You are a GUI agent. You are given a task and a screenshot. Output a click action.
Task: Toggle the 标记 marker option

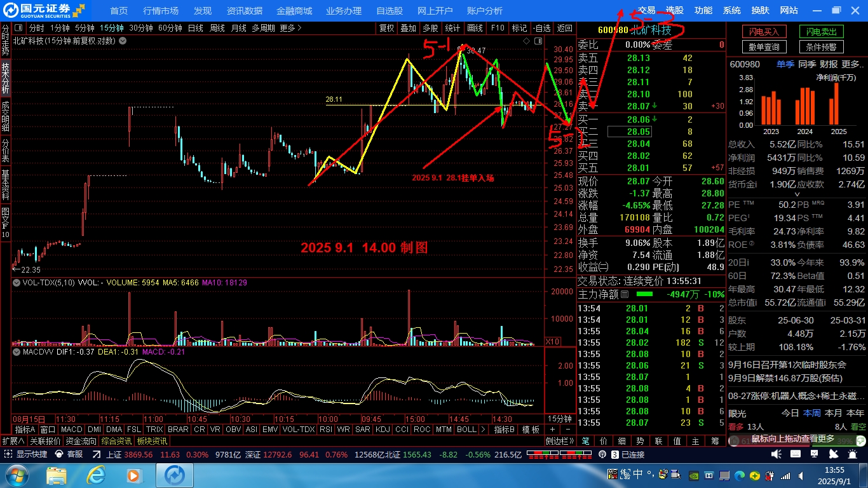click(519, 28)
